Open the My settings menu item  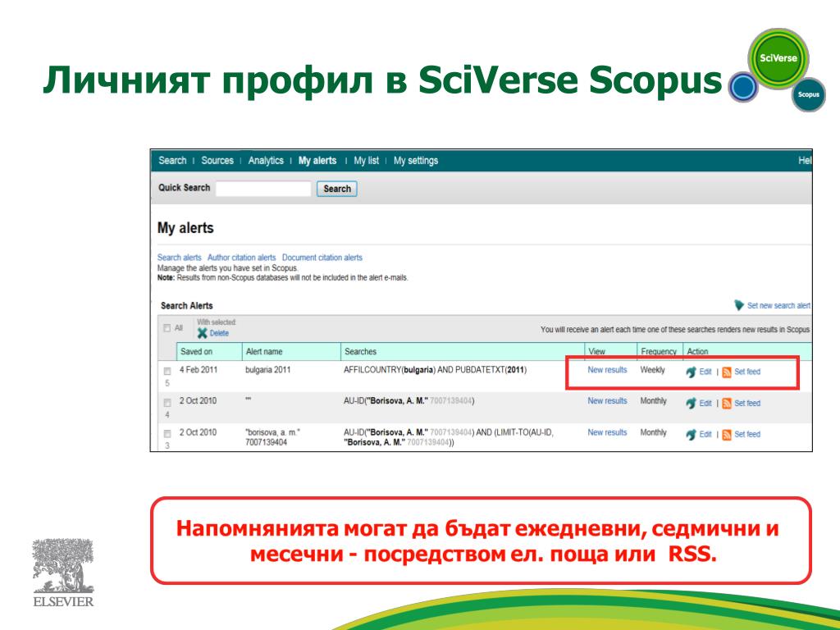click(x=416, y=160)
